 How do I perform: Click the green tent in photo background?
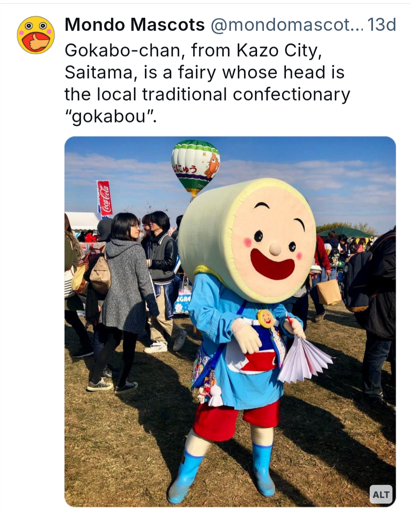click(x=344, y=232)
